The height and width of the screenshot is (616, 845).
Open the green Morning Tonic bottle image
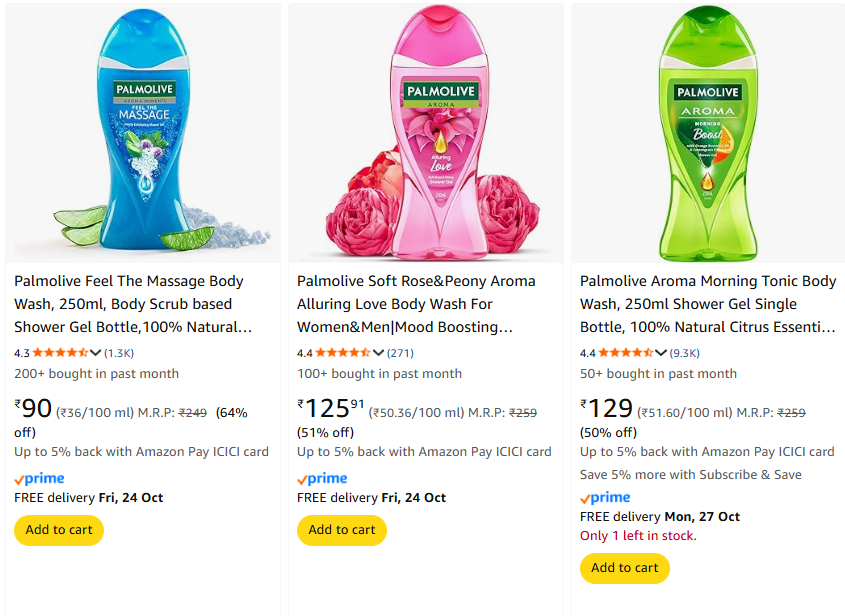(x=708, y=135)
